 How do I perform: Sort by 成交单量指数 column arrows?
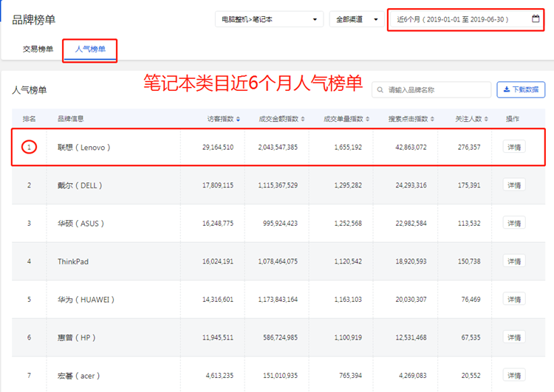pyautogui.click(x=367, y=119)
